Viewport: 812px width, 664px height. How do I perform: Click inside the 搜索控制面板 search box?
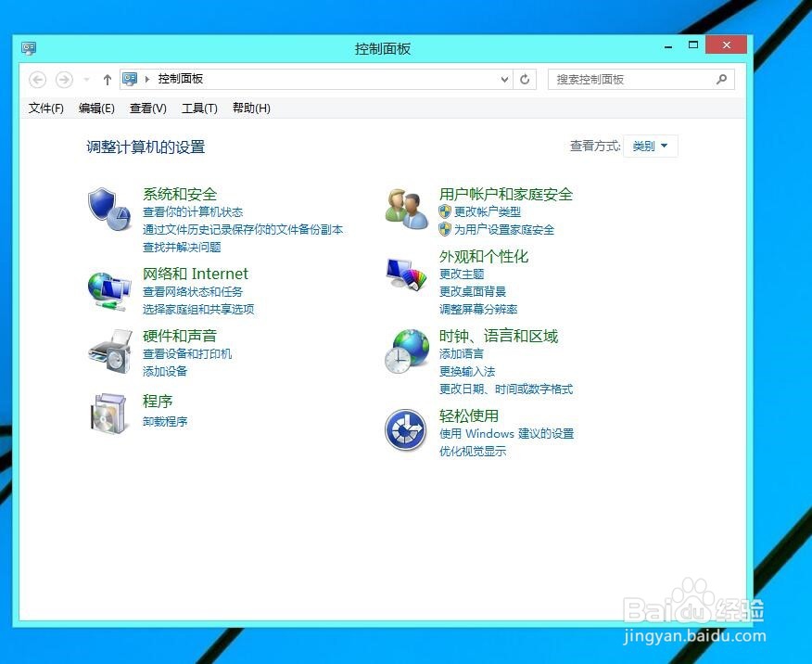635,79
